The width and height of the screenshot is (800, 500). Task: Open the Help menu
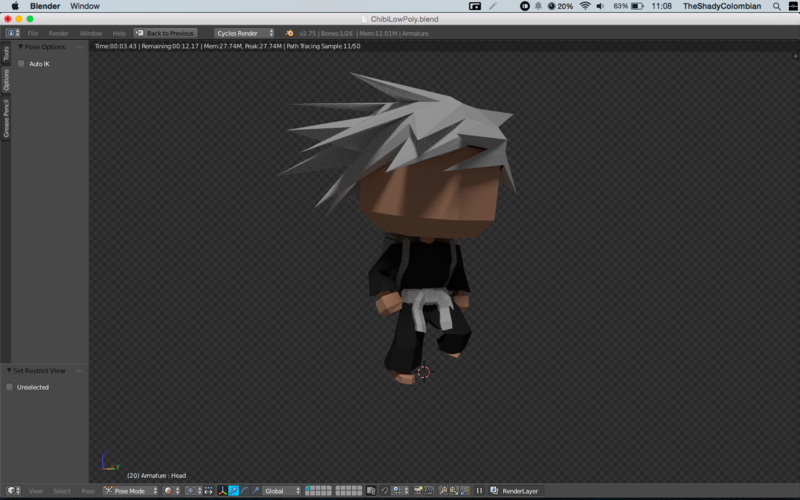click(x=119, y=33)
